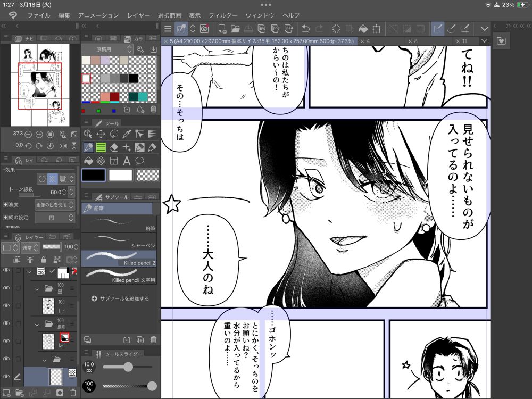Select the Move layer tool

101,134
